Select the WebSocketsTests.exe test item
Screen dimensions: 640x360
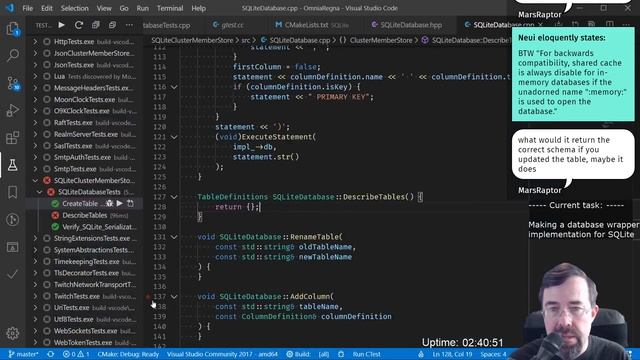(84, 331)
